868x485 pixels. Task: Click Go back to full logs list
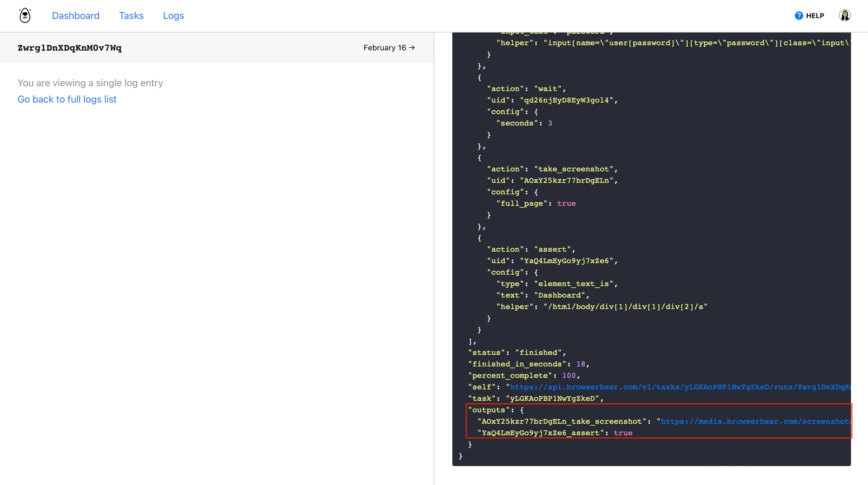[x=67, y=99]
